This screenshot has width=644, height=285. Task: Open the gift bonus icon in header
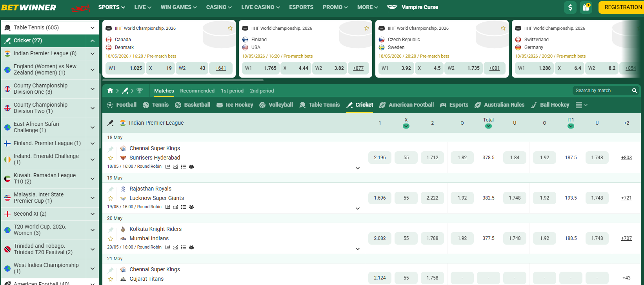click(x=586, y=7)
